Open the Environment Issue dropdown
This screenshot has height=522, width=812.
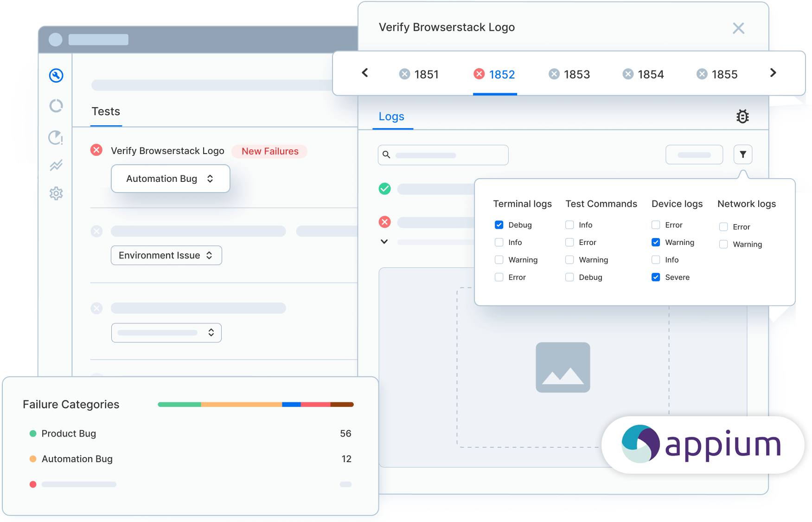pyautogui.click(x=166, y=256)
